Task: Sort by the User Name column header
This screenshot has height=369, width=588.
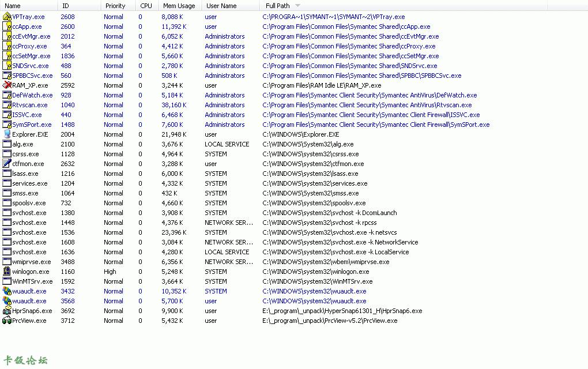Action: pyautogui.click(x=230, y=6)
